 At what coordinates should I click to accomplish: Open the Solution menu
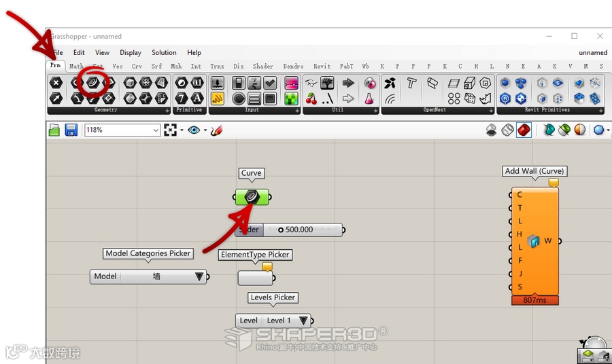[164, 52]
